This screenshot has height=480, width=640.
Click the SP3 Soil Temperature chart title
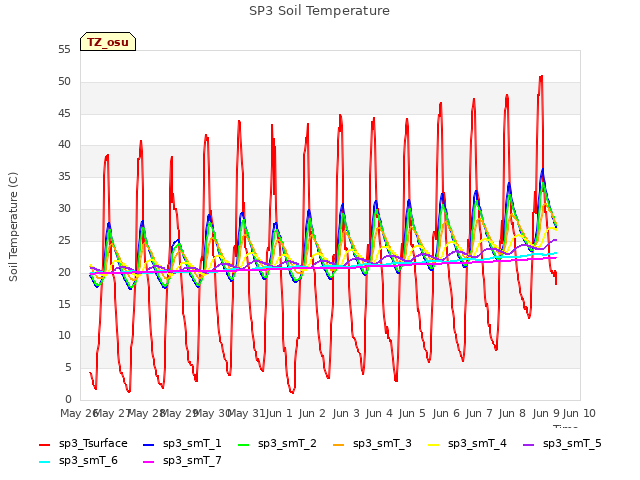pos(319,11)
